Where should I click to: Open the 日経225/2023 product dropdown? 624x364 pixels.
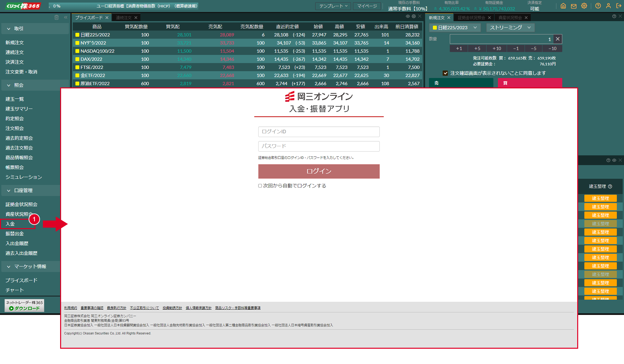(x=455, y=28)
